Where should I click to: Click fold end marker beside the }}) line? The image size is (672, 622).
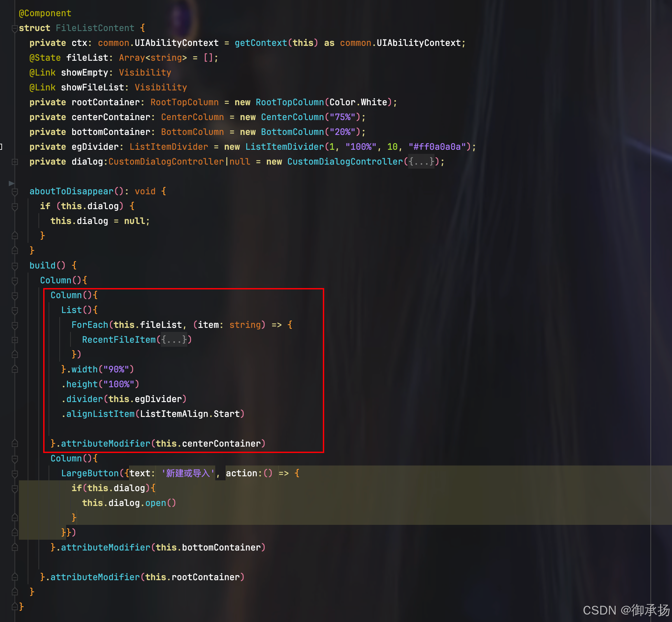click(x=15, y=533)
